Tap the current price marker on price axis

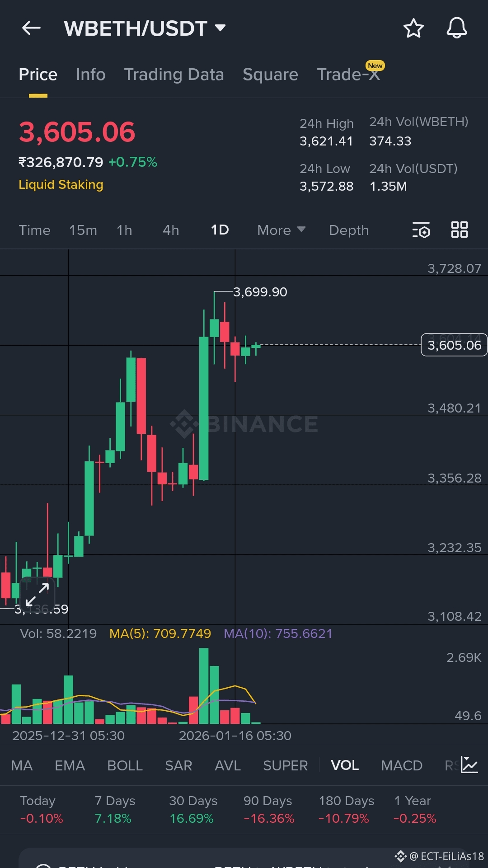click(x=454, y=345)
